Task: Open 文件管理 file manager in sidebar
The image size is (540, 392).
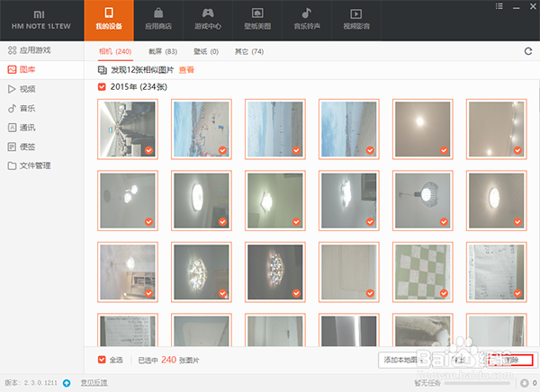Action: tap(34, 165)
